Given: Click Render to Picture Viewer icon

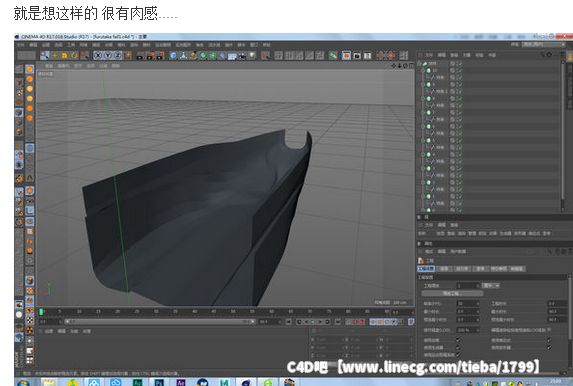Looking at the screenshot, I should [150, 56].
